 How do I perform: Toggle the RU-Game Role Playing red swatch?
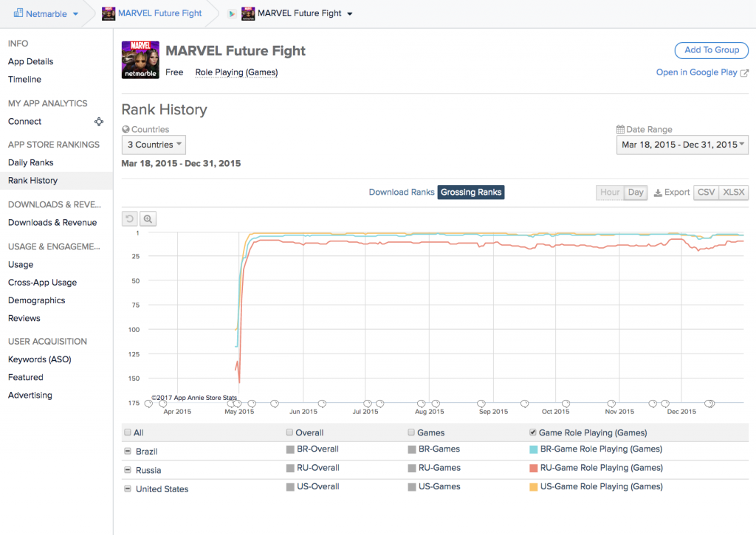534,469
